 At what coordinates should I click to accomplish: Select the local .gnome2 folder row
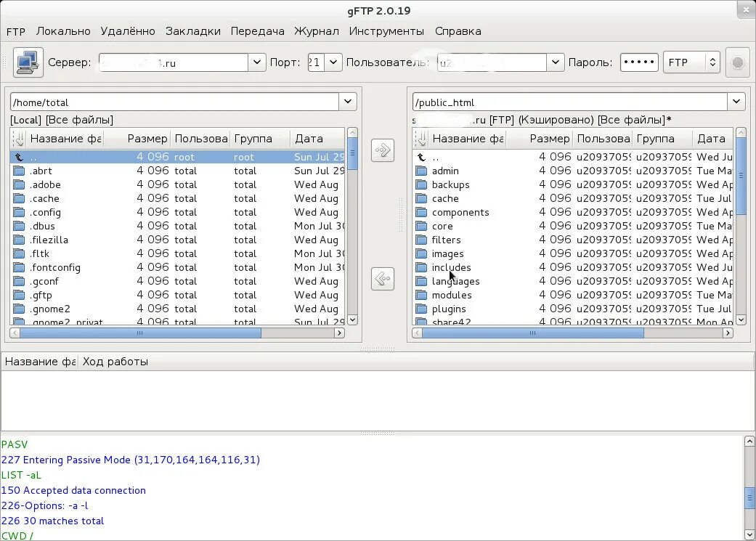[177, 309]
